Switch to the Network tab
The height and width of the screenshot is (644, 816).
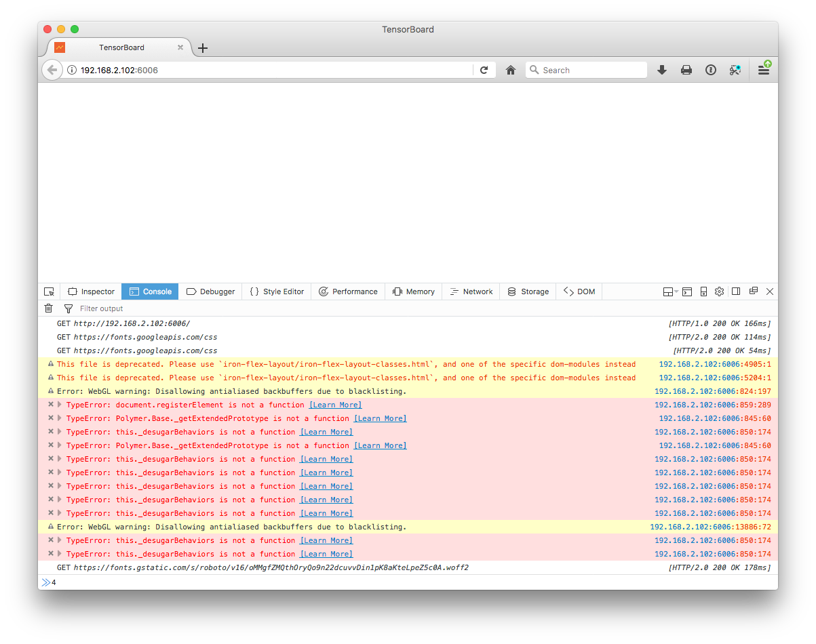[x=471, y=291]
